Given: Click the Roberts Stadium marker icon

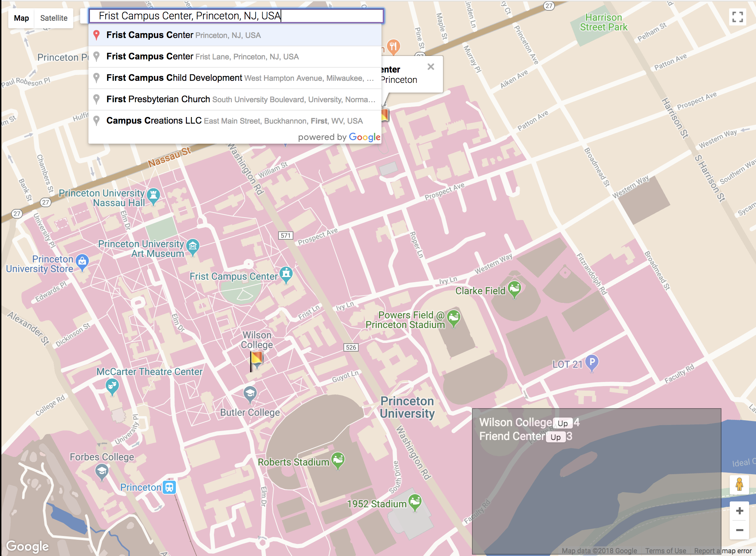Looking at the screenshot, I should click(x=338, y=460).
